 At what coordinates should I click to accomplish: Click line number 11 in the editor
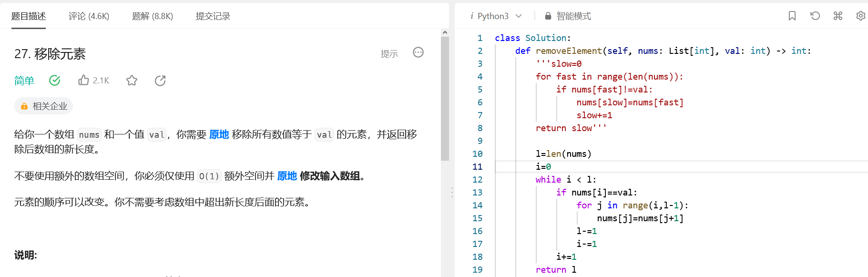click(x=478, y=166)
